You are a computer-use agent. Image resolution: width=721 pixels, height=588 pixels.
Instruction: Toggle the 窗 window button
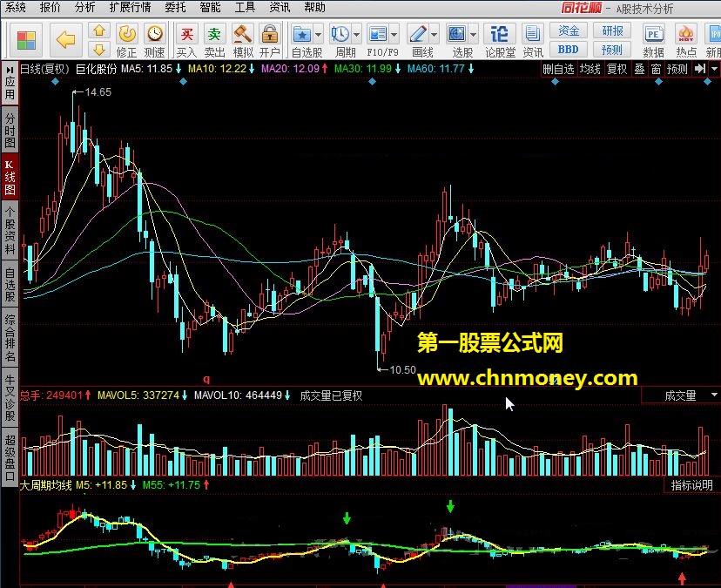coord(657,69)
